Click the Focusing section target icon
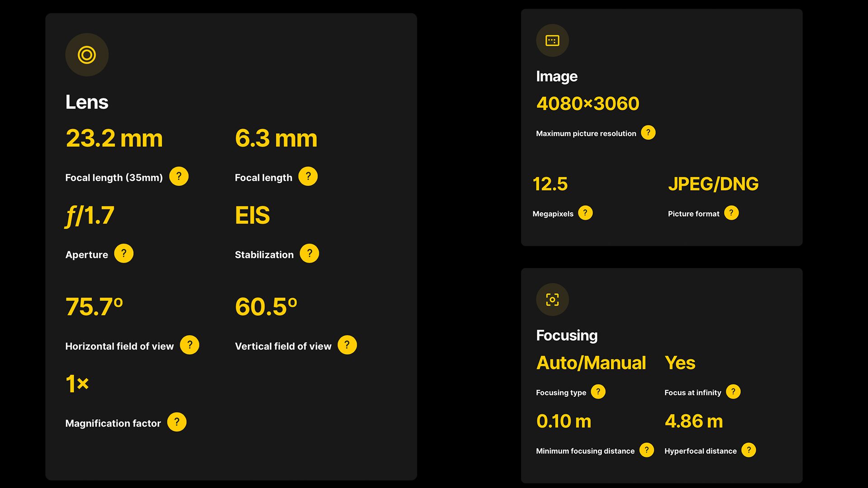The height and width of the screenshot is (488, 868). click(x=552, y=300)
